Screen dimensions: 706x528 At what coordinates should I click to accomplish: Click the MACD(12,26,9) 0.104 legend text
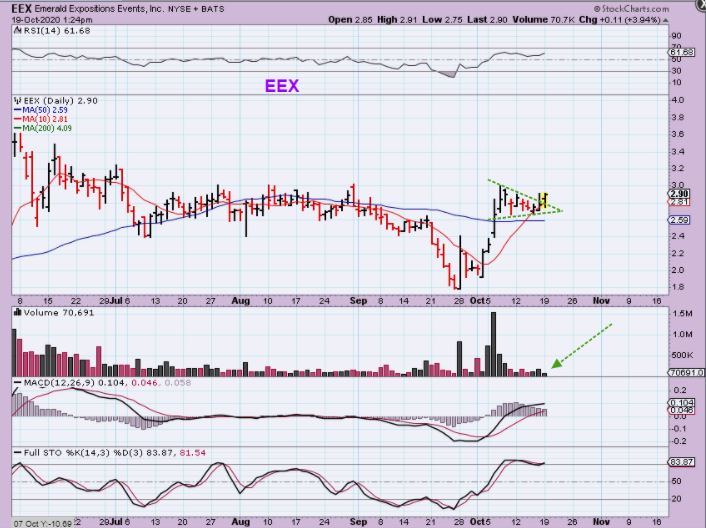point(76,383)
